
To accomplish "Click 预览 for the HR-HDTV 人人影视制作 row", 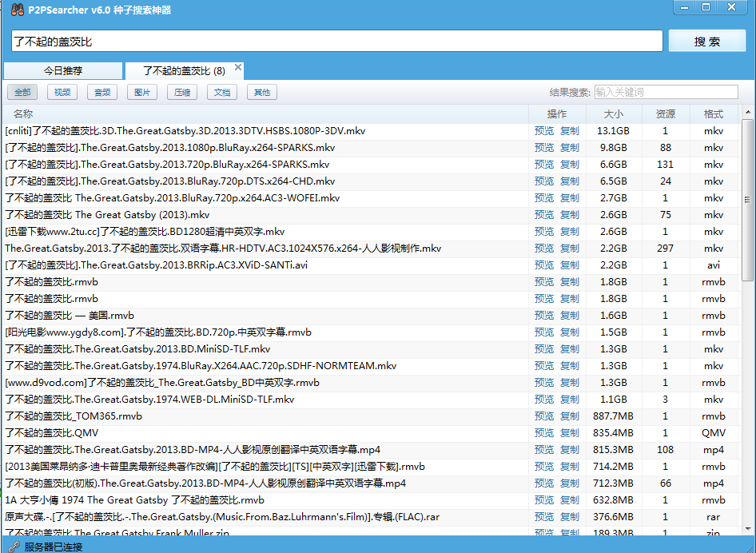I will tap(544, 249).
